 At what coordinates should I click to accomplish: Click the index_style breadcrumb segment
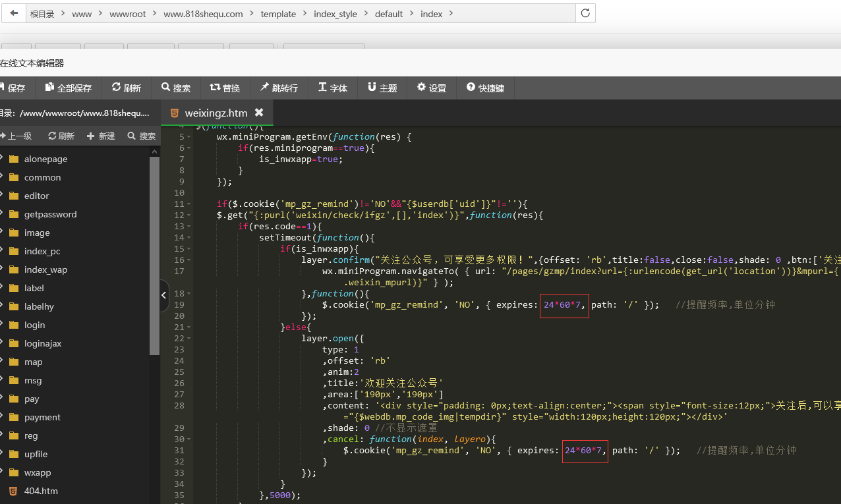pos(335,14)
